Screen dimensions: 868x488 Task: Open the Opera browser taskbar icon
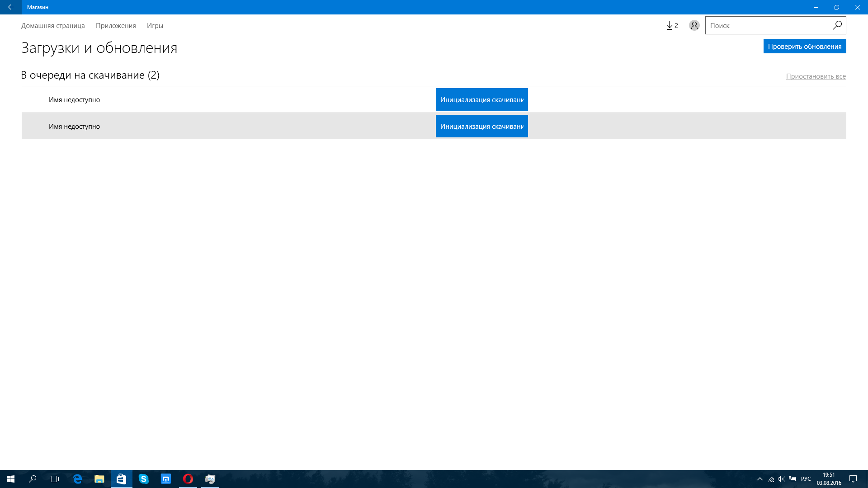click(188, 479)
